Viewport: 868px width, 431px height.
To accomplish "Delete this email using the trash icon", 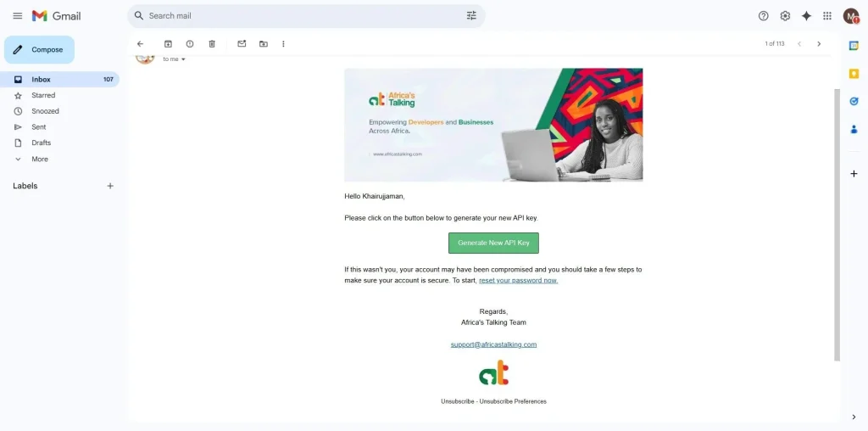I will click(211, 44).
